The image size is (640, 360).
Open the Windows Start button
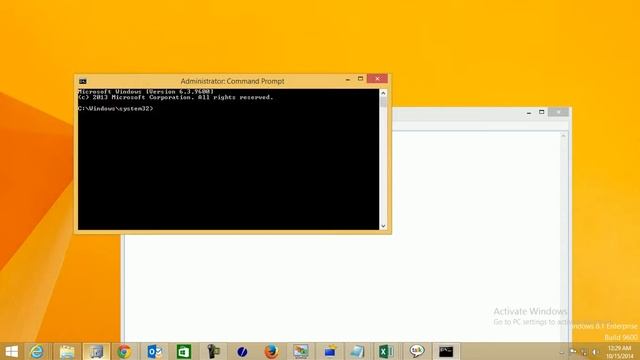click(11, 351)
